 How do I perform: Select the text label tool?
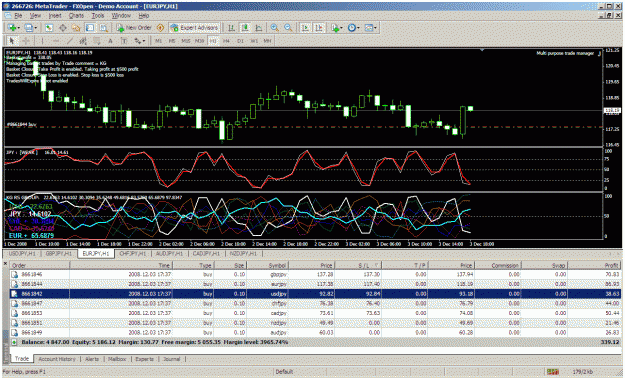click(110, 41)
